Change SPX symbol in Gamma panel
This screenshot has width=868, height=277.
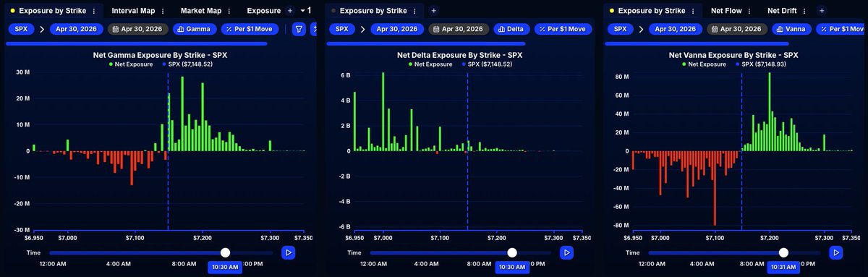click(21, 29)
